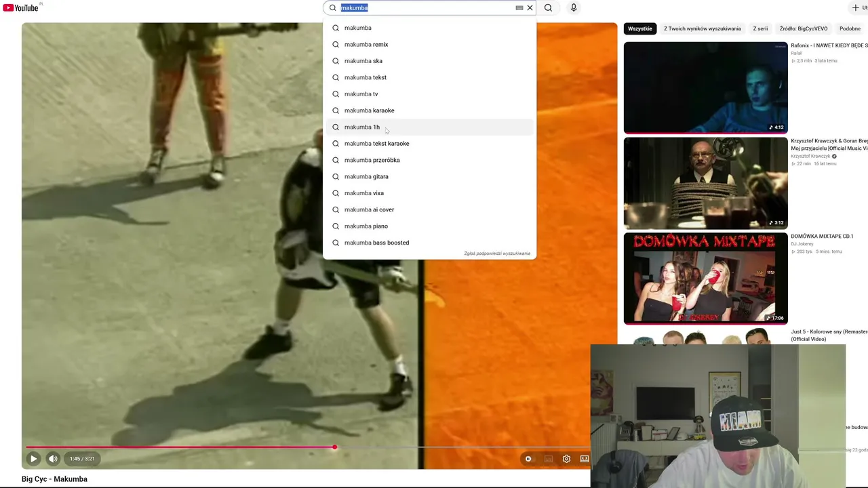Select "makumba tekst karaoke" suggestion
The image size is (868, 488).
tap(429, 144)
